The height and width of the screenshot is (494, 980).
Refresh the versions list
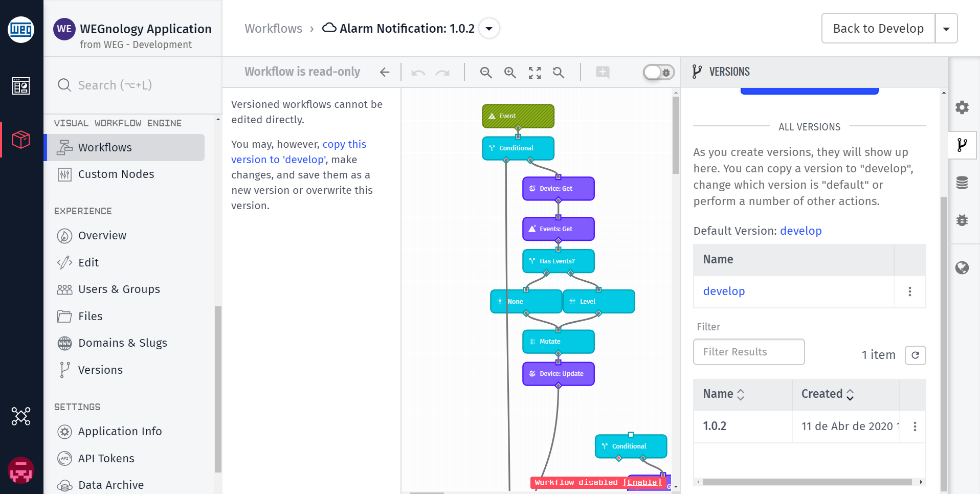pyautogui.click(x=916, y=355)
